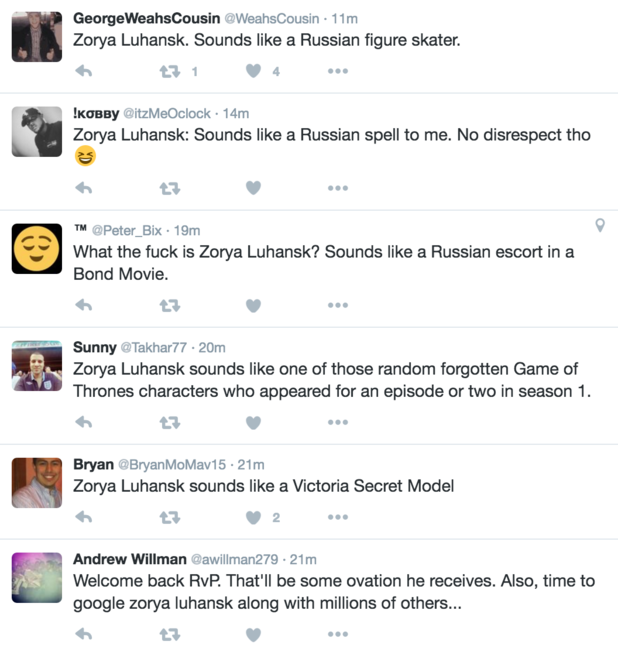Like GeorgeWeahsCousin's figure skater tweet
This screenshot has width=618, height=655.
(x=253, y=71)
